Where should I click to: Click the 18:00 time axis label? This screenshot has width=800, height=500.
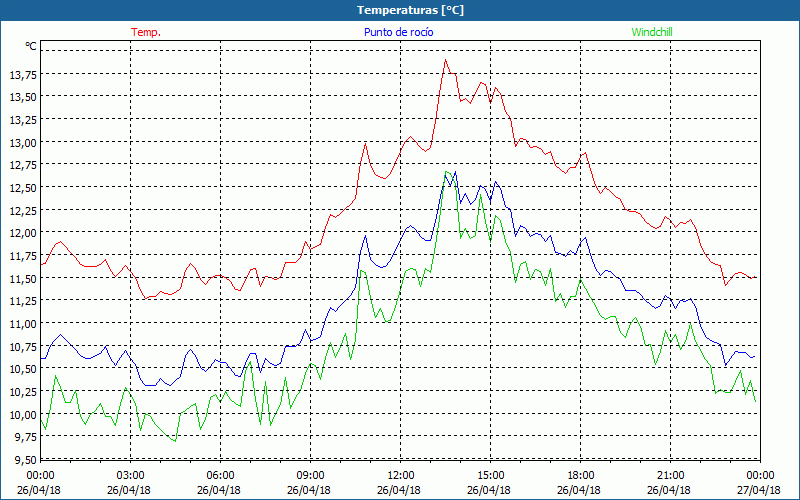581,475
